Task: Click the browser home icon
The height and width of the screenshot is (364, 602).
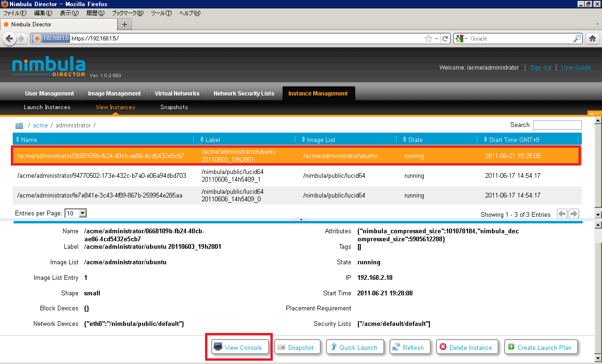Action: [x=593, y=39]
